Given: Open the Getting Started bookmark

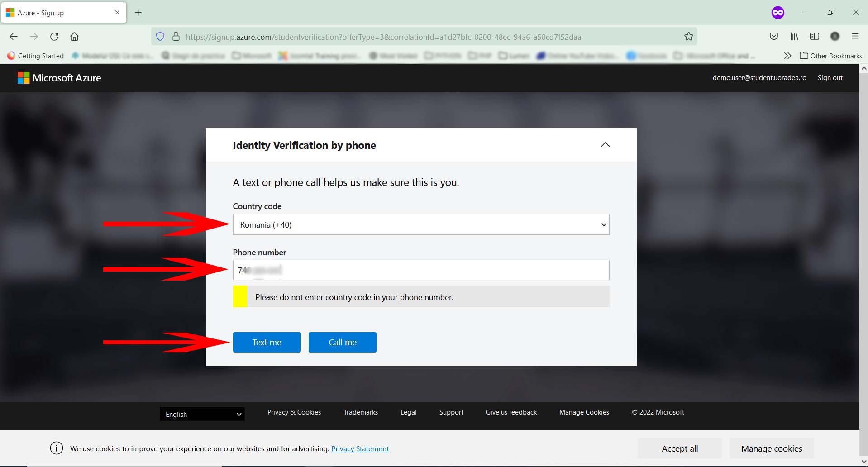Looking at the screenshot, I should (x=35, y=56).
